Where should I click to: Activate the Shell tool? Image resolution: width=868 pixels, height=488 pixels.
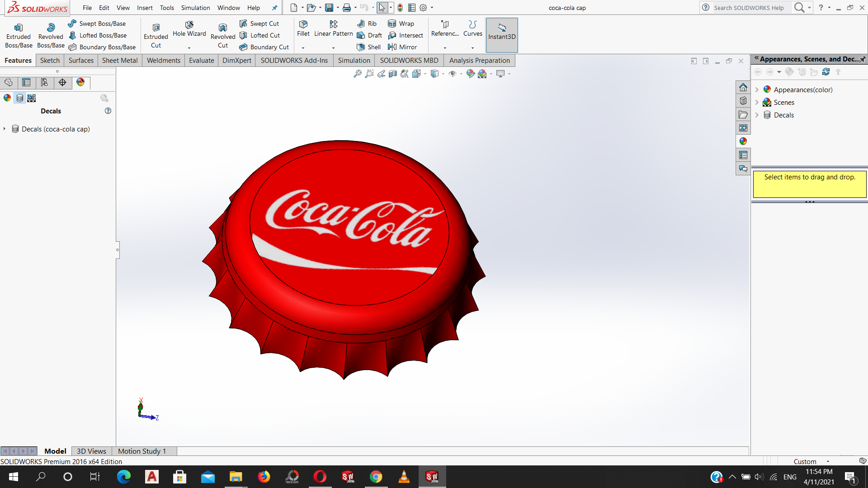pos(368,47)
